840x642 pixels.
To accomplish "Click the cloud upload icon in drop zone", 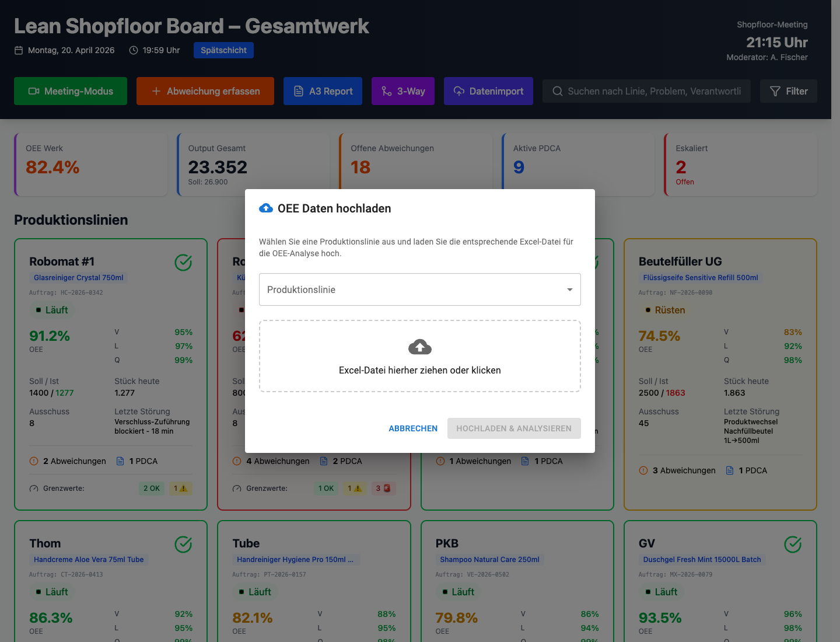I will (420, 347).
